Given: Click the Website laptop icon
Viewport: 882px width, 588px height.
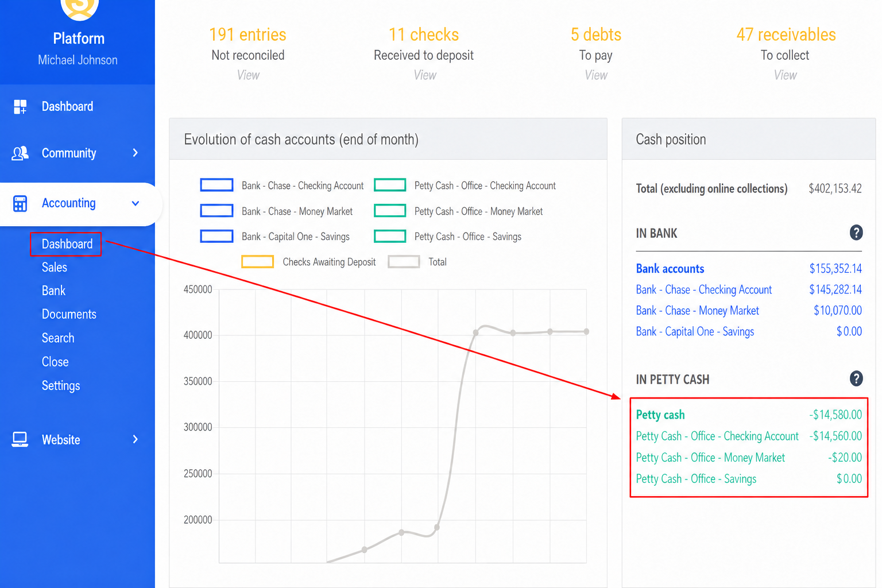Looking at the screenshot, I should point(20,440).
